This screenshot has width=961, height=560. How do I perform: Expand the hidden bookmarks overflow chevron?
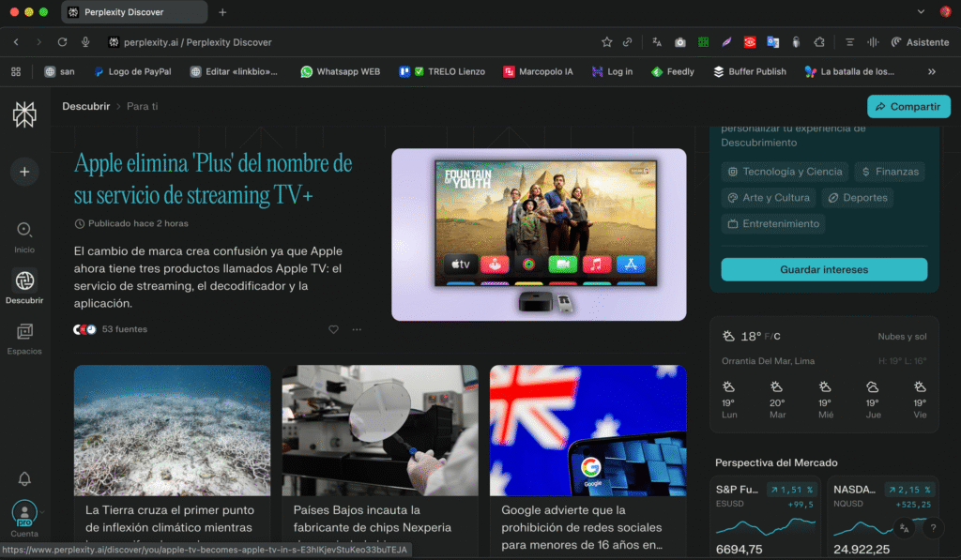[x=932, y=71]
